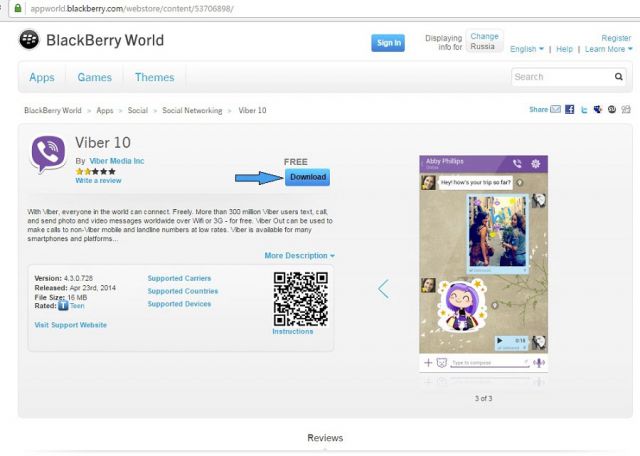The width and height of the screenshot is (640, 456).
Task: Open the English language dropdown
Action: pos(527,49)
